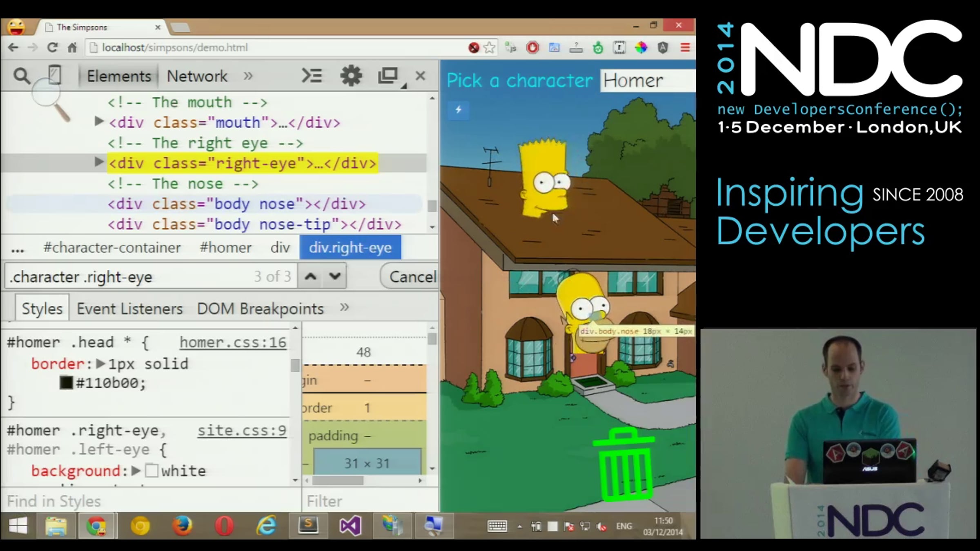Click the '<!-- The mouth -->' comment line
This screenshot has height=551, width=980.
(x=187, y=102)
